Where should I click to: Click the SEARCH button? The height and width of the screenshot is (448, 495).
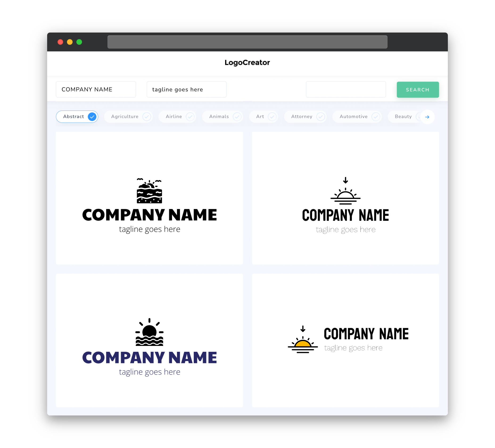click(x=417, y=90)
